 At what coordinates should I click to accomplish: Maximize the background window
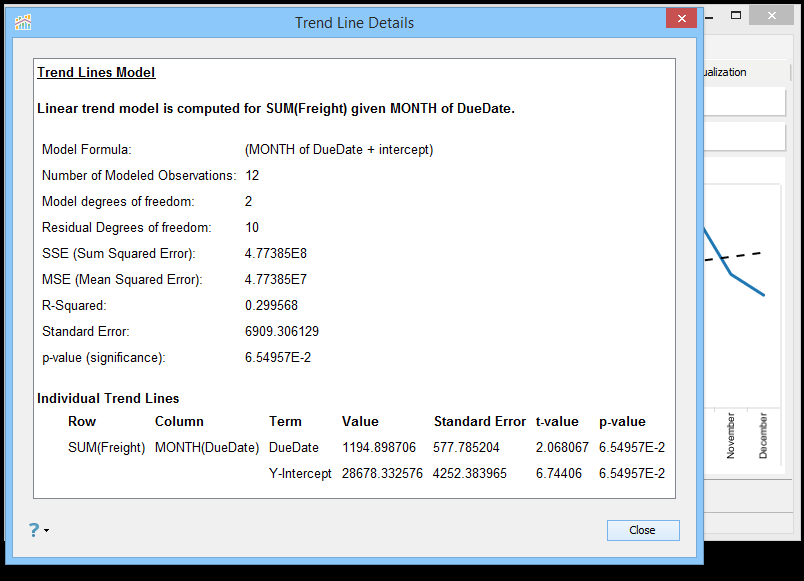[736, 15]
